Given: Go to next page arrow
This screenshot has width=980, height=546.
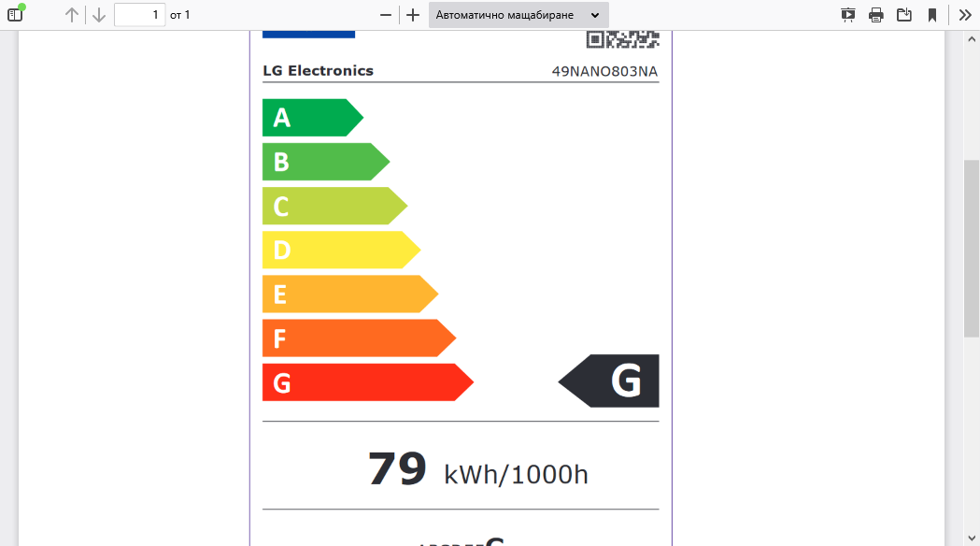Looking at the screenshot, I should [99, 15].
